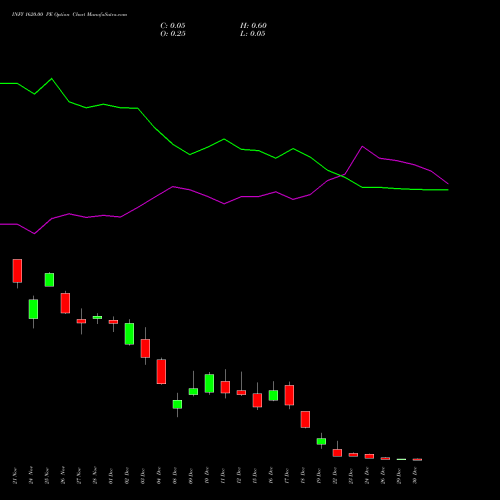Select the 24 Nov date label
Image resolution: width=500 pixels, height=500 pixels.
(31, 476)
